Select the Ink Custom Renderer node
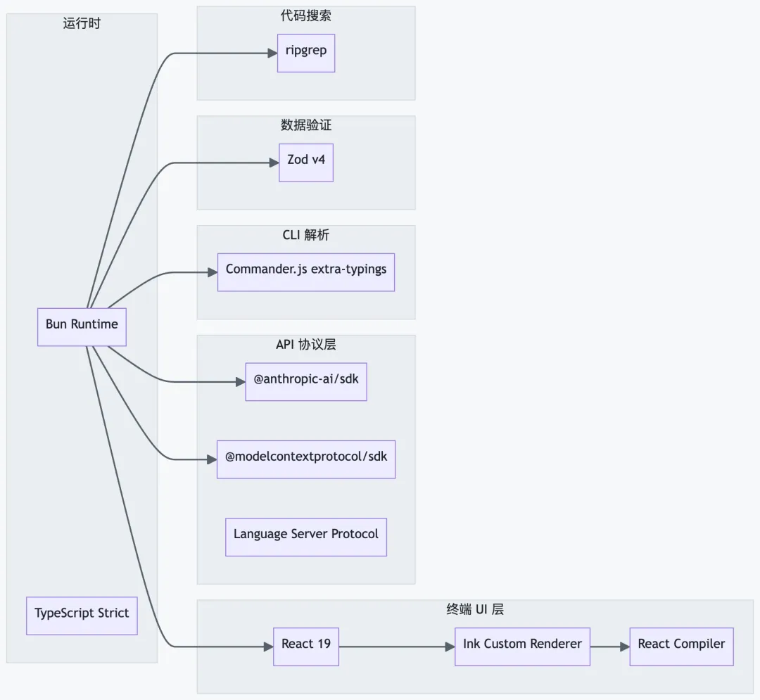 pos(522,647)
